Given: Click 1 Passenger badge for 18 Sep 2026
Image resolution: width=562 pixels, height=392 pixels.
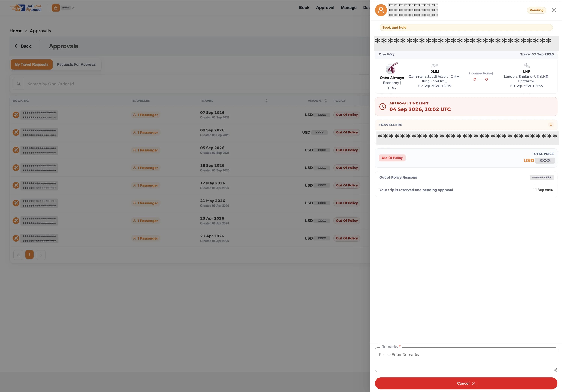Looking at the screenshot, I should [x=146, y=168].
